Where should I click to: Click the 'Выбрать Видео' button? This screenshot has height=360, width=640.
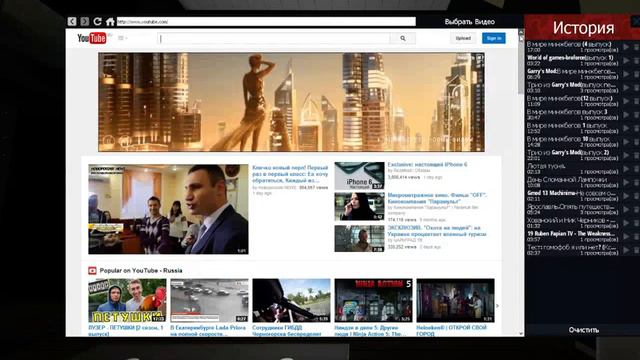tap(469, 22)
